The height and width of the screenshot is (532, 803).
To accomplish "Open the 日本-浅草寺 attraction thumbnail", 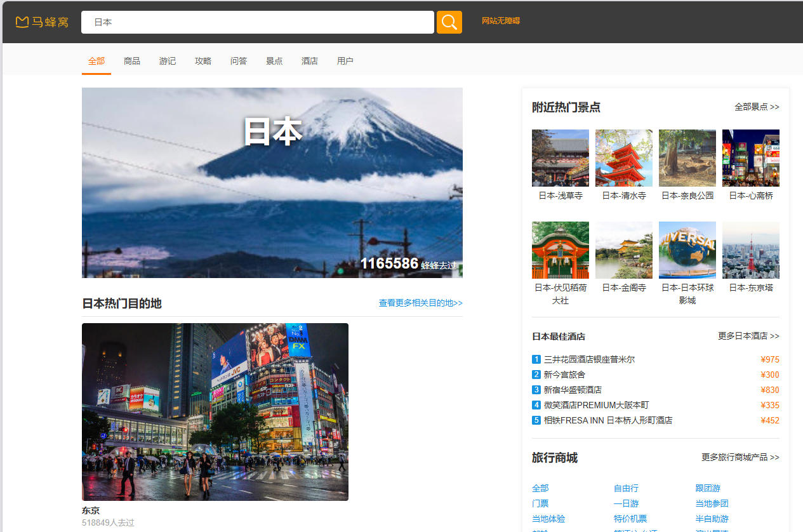I will [x=560, y=158].
